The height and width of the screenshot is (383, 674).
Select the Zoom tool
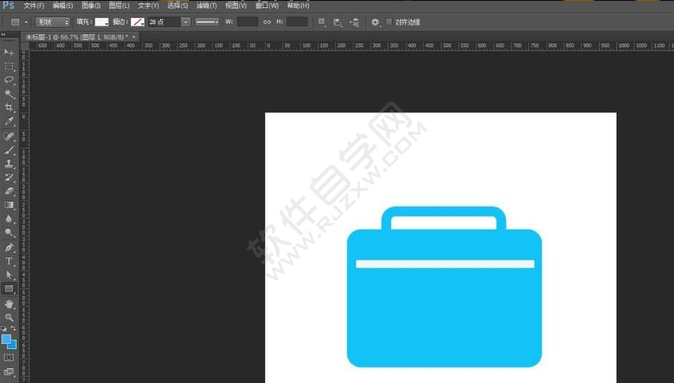tap(9, 318)
